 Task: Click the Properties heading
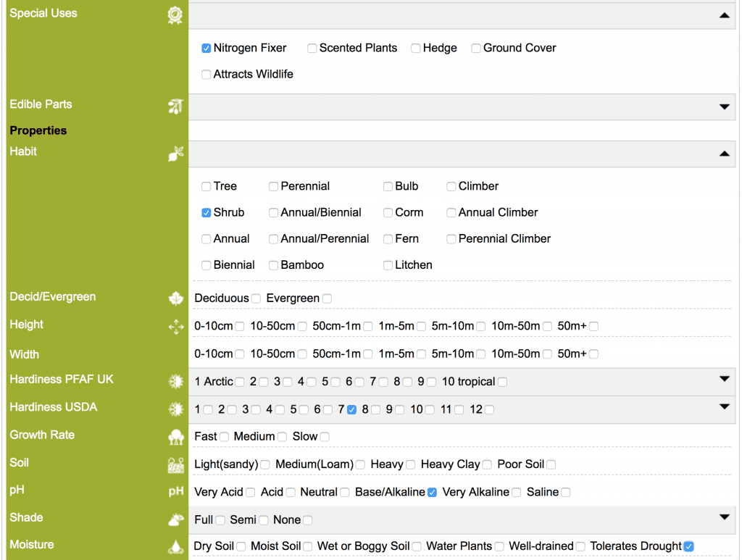point(38,130)
